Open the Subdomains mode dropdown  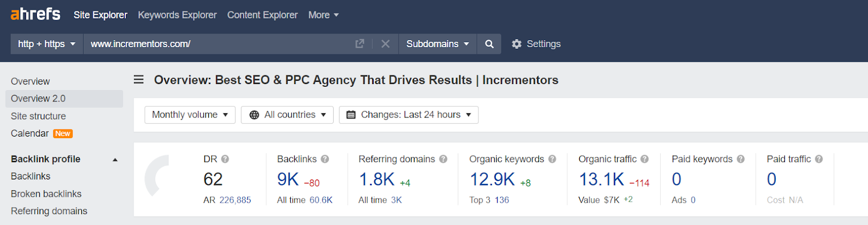(x=437, y=44)
